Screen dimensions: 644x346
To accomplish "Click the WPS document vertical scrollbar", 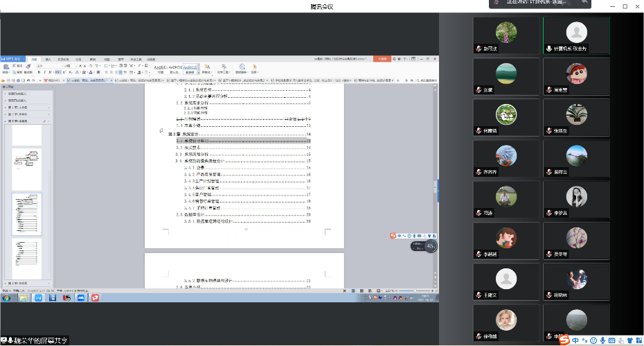I will (435, 187).
